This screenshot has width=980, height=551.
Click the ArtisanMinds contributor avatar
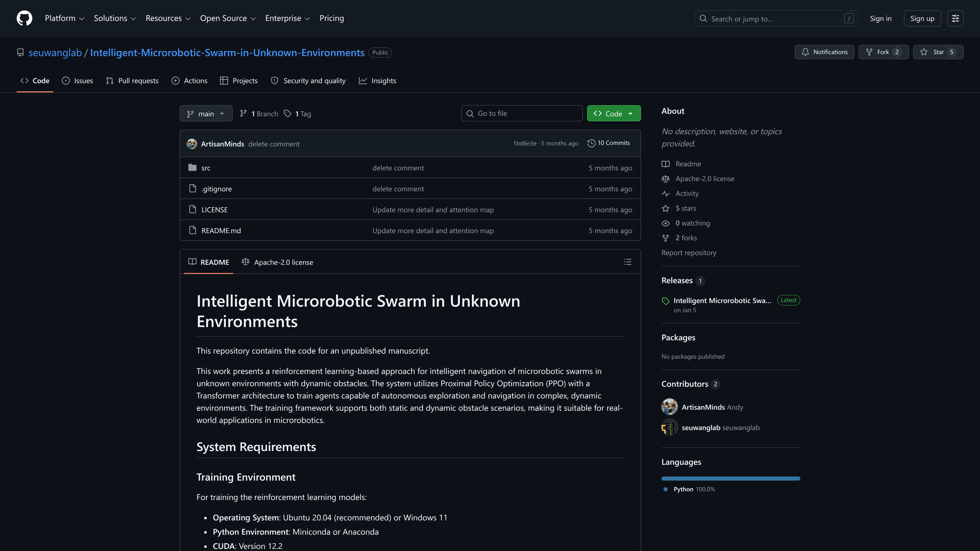pyautogui.click(x=670, y=407)
